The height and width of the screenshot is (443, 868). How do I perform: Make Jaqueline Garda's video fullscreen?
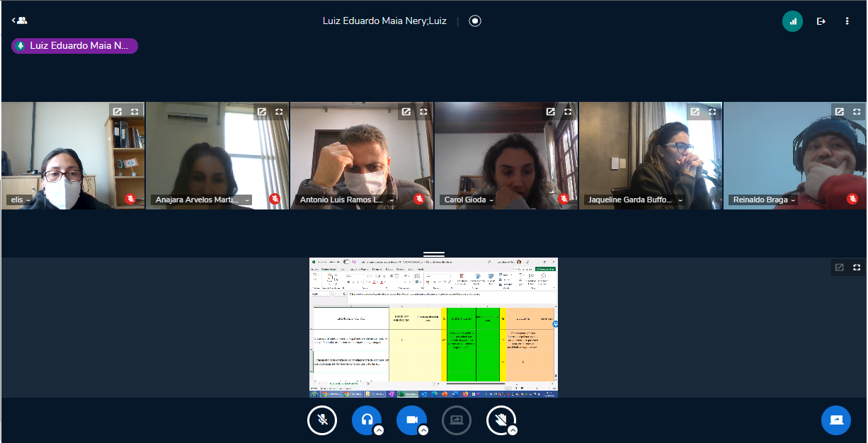(x=712, y=112)
